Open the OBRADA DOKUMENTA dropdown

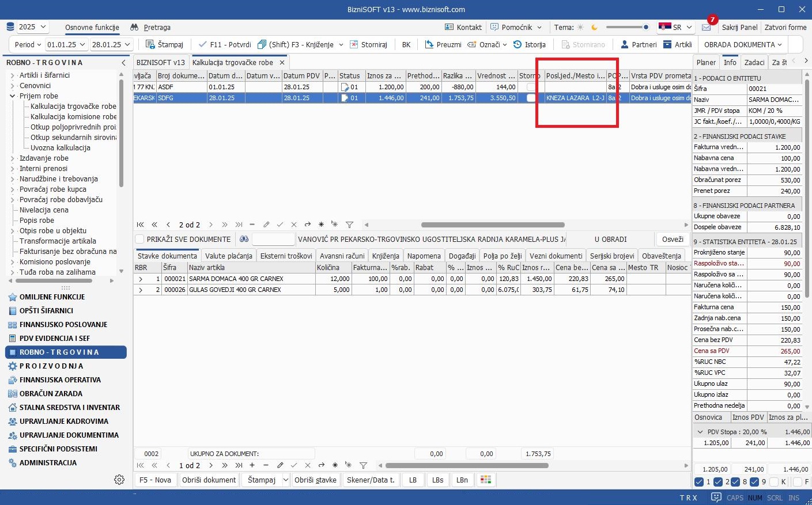tap(743, 44)
